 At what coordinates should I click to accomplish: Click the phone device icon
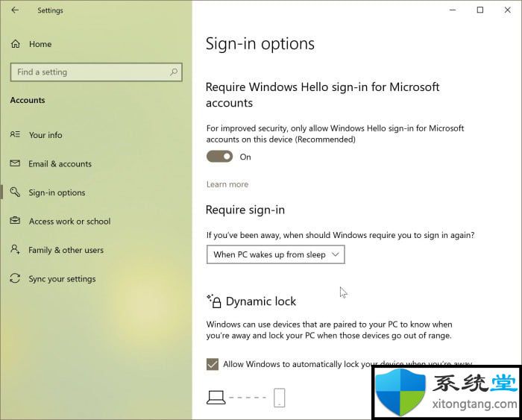(280, 398)
